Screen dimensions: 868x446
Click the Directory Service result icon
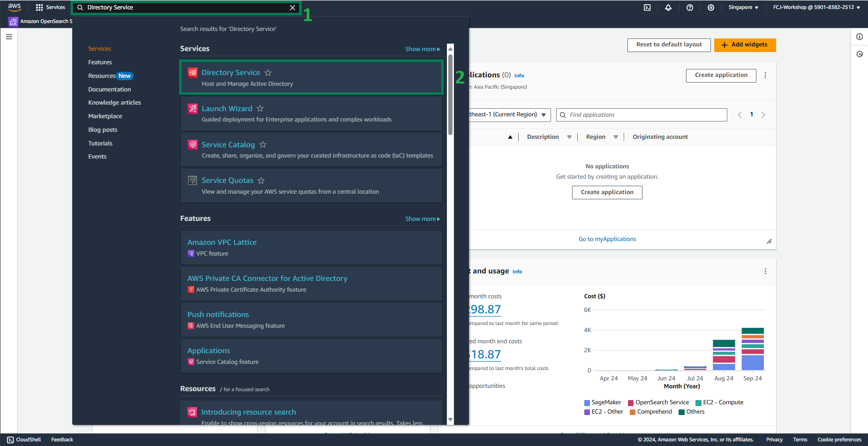192,73
